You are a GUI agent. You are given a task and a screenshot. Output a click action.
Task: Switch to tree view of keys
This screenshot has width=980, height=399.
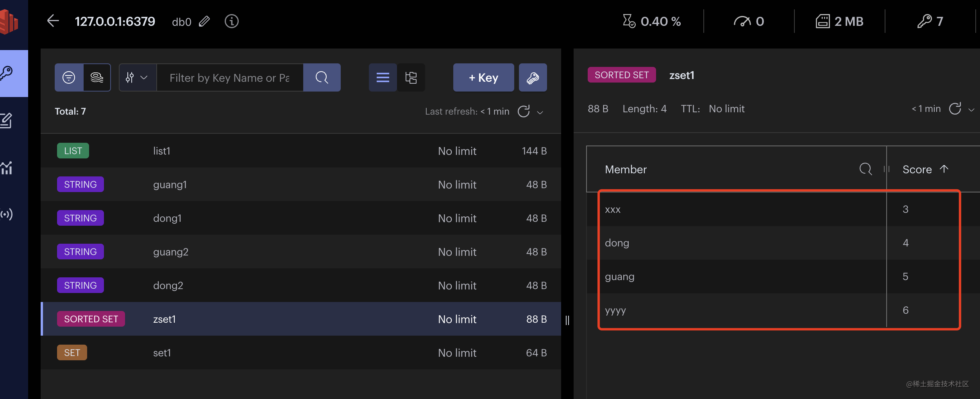pos(411,77)
